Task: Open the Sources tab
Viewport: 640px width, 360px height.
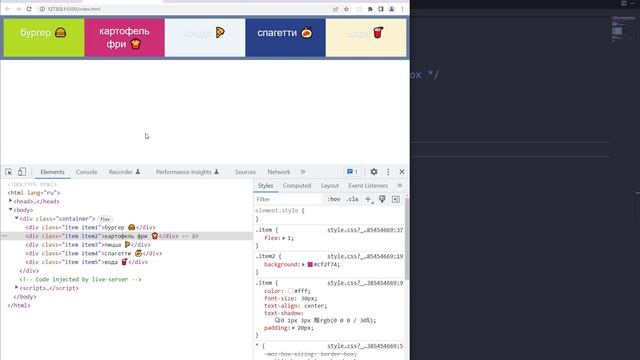Action: [x=245, y=172]
